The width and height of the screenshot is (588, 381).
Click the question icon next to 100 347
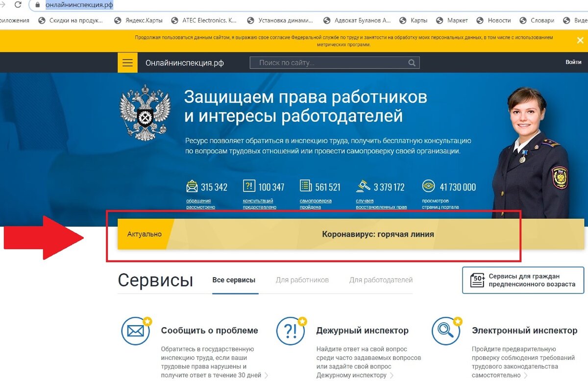click(249, 186)
